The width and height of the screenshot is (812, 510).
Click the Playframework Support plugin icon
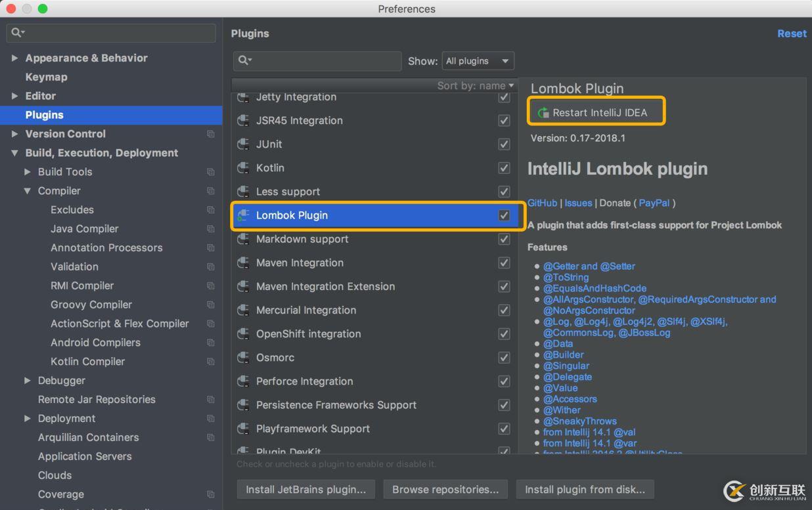(244, 429)
